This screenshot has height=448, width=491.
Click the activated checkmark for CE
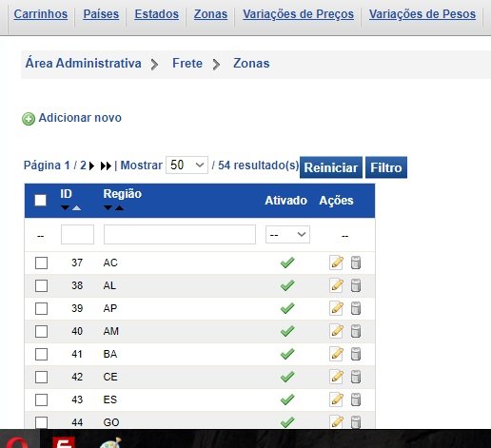click(287, 377)
